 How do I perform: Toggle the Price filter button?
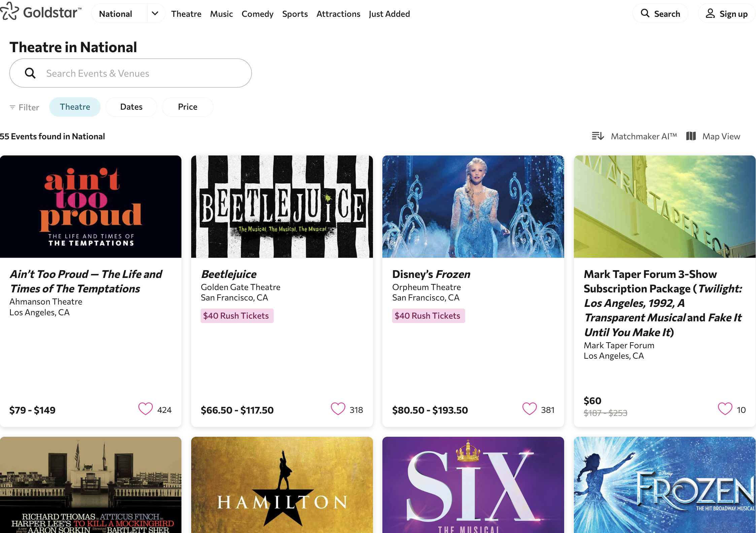click(187, 107)
